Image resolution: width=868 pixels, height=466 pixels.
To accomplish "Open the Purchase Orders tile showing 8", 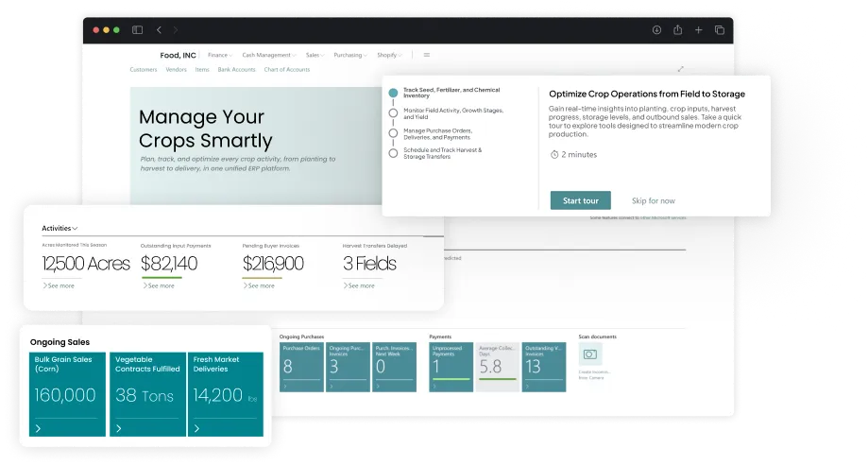I will click(x=301, y=368).
